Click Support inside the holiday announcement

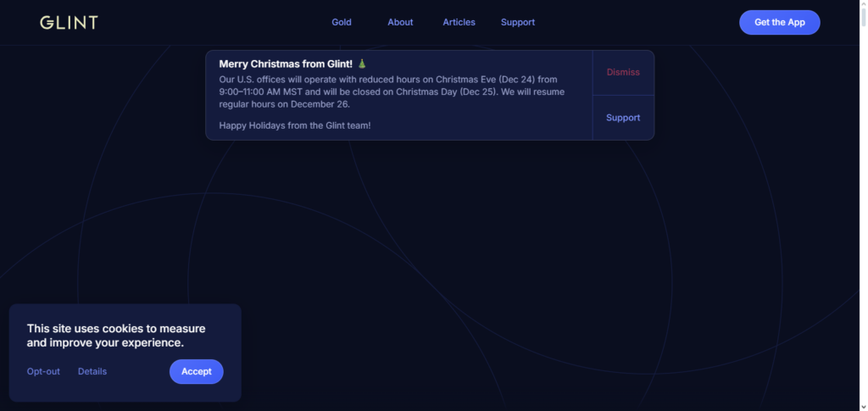pos(623,118)
